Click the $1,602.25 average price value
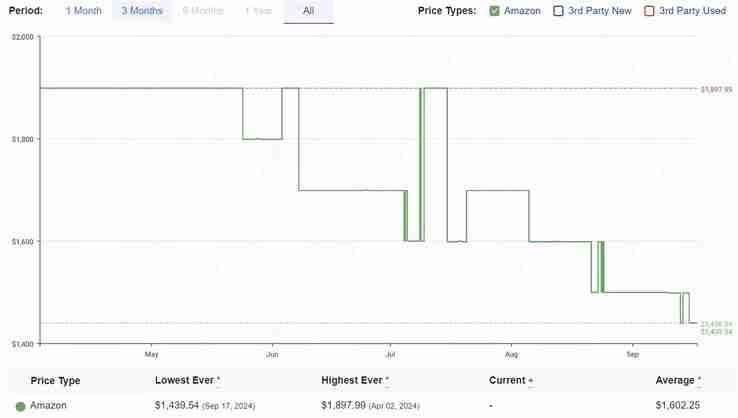The width and height of the screenshot is (738, 418). pos(677,405)
